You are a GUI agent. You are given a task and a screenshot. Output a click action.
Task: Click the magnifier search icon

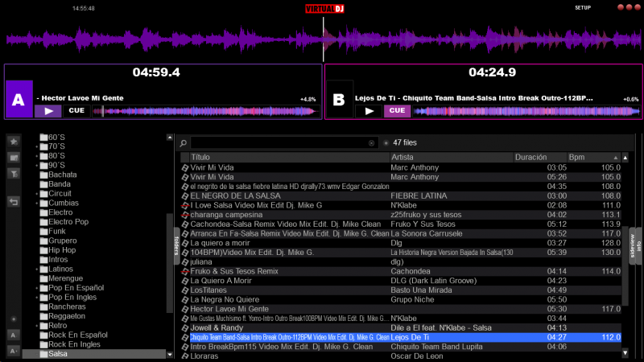[x=184, y=143]
